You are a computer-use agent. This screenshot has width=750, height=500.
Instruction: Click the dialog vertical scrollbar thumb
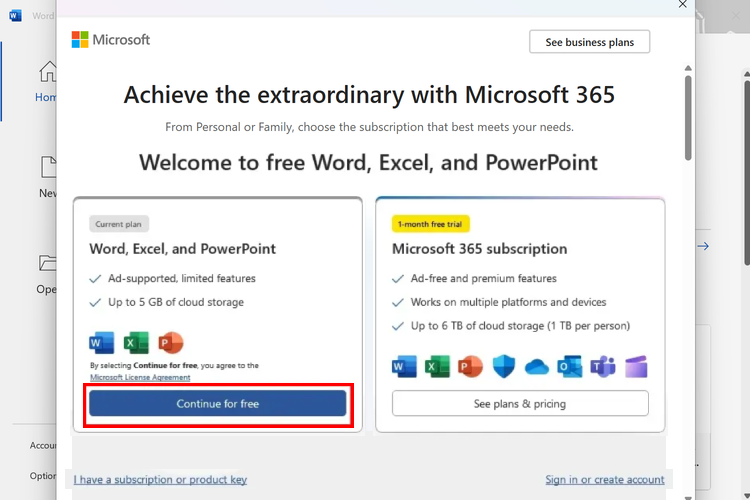[688, 118]
